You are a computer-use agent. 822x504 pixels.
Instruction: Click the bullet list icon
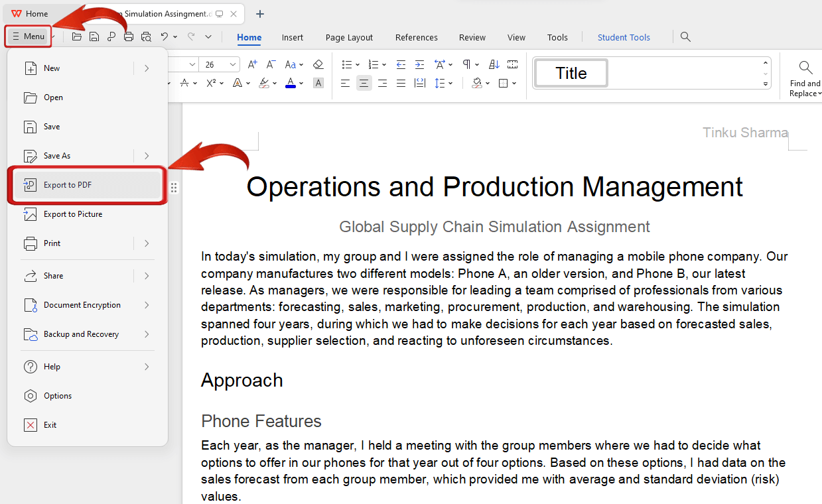tap(346, 64)
